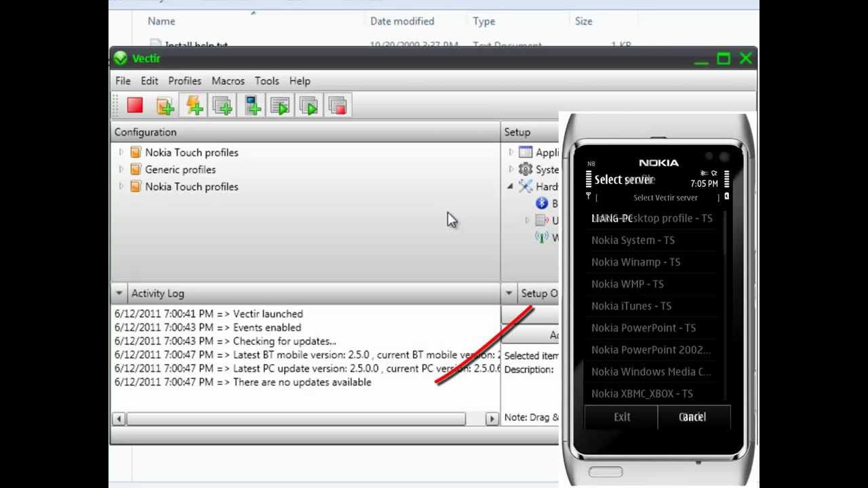Tap Nokia WMP - TS on phone
Image resolution: width=868 pixels, height=488 pixels.
point(627,284)
